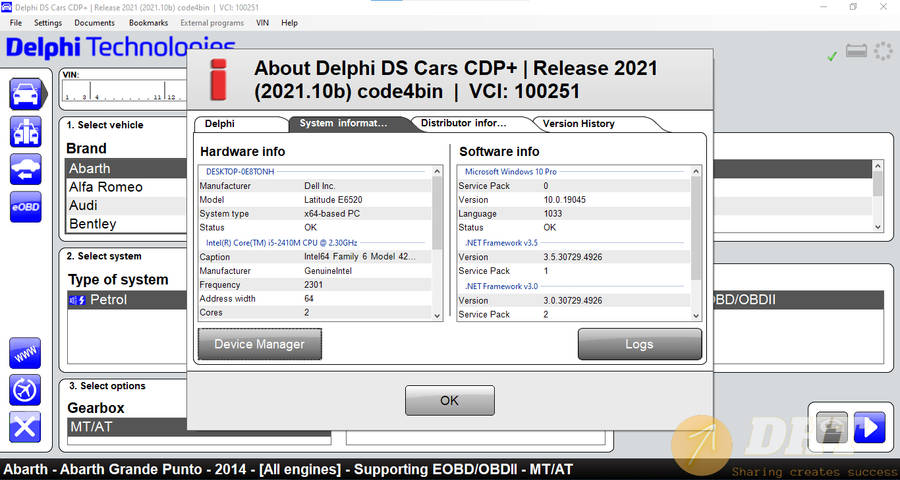Open the Bookmarks menu

tap(148, 23)
